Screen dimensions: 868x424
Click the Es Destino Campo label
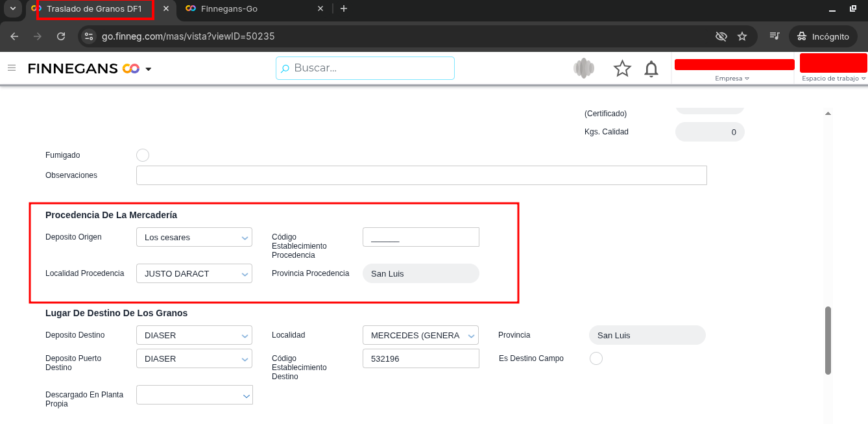point(531,358)
